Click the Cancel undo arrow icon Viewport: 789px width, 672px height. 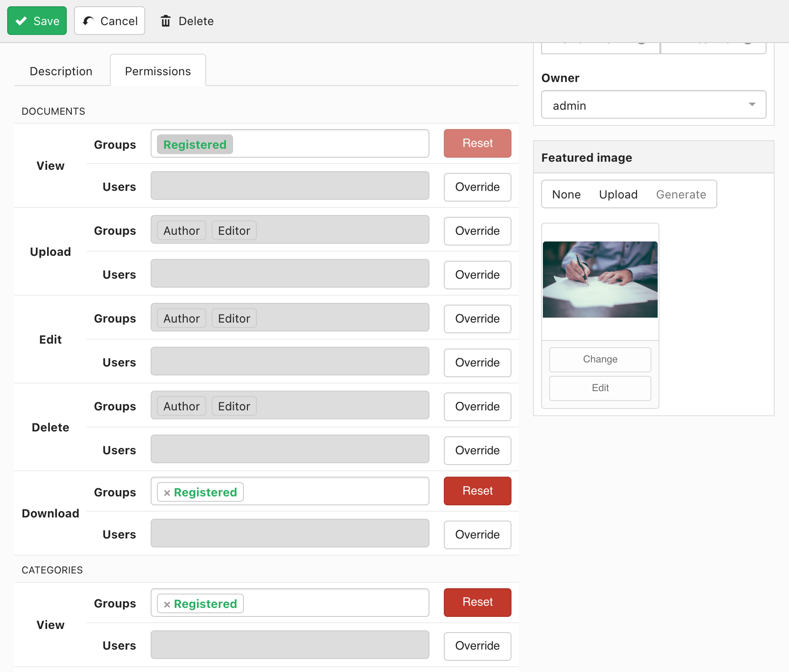coord(88,21)
